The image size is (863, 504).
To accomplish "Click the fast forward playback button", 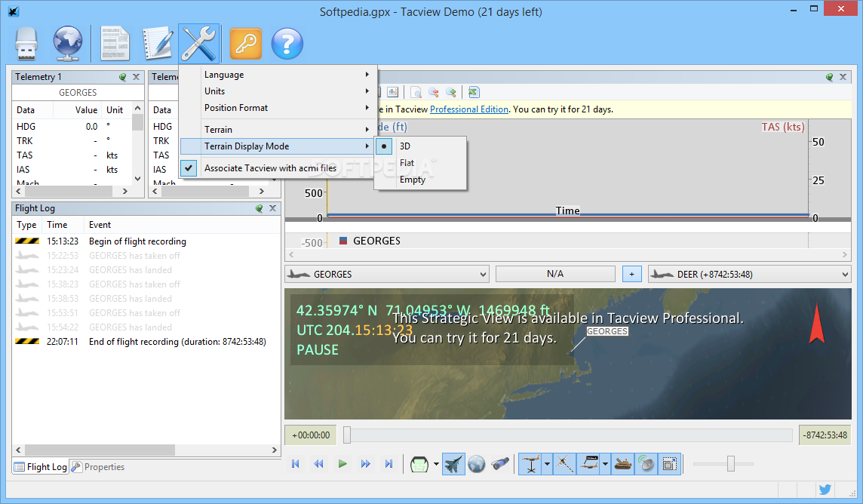I will click(x=365, y=464).
